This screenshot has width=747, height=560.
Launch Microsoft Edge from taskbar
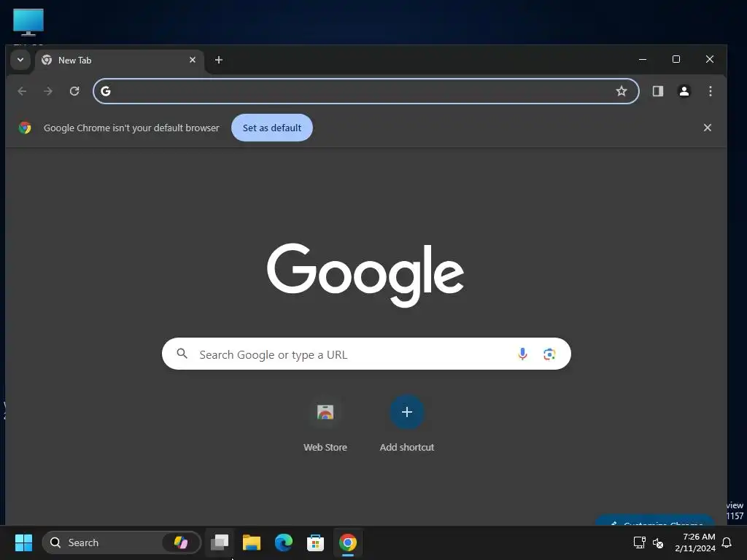click(284, 542)
